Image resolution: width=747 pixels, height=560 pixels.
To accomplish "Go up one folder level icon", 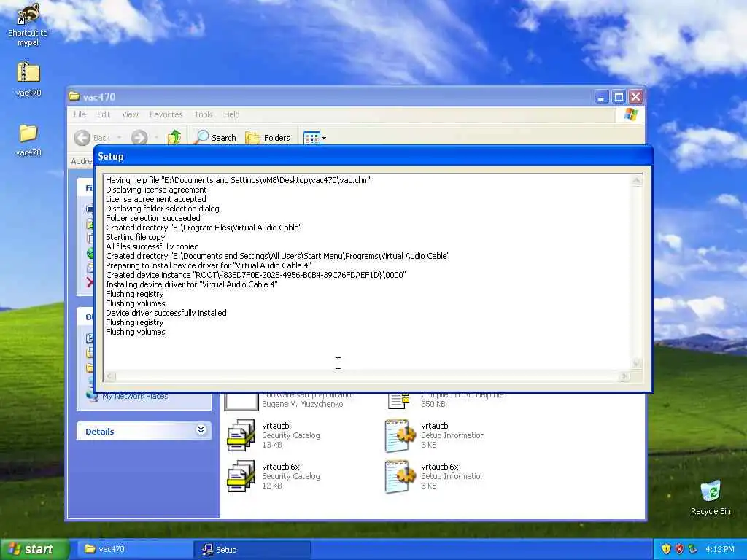I will (x=174, y=137).
